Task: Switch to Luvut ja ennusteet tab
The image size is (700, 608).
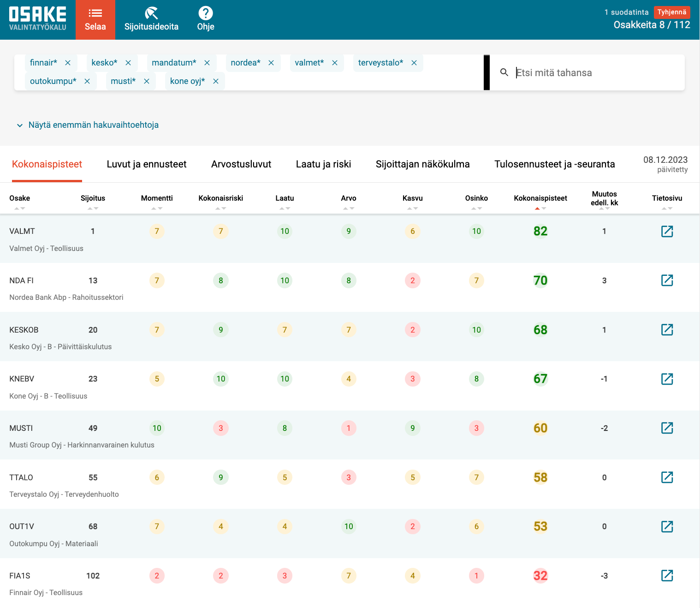Action: (147, 164)
